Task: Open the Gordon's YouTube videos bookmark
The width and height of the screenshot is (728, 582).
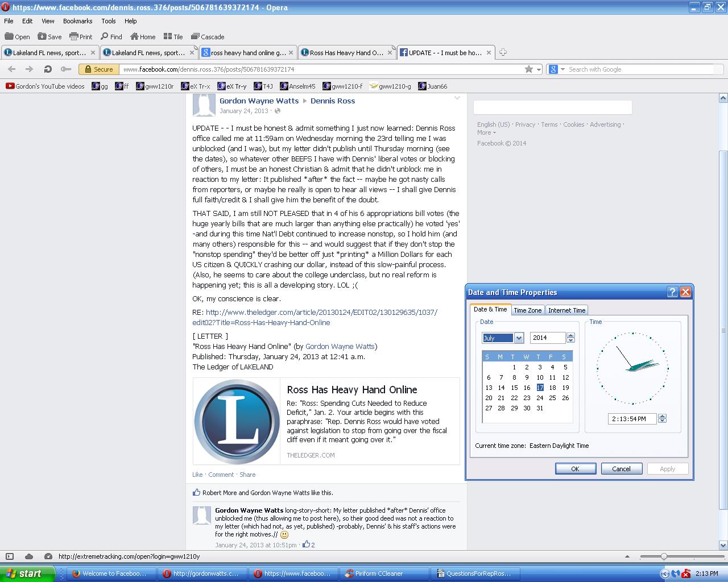Action: pyautogui.click(x=45, y=86)
